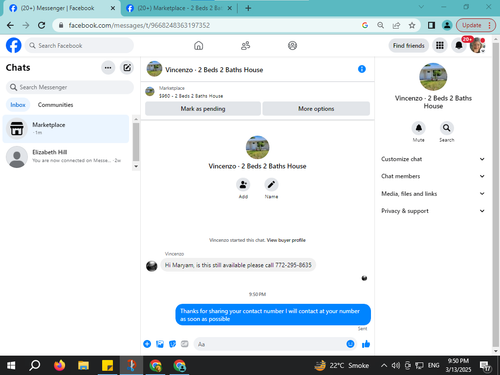The height and width of the screenshot is (375, 500).
Task: Open Windows taskbar search
Action: 35,366
